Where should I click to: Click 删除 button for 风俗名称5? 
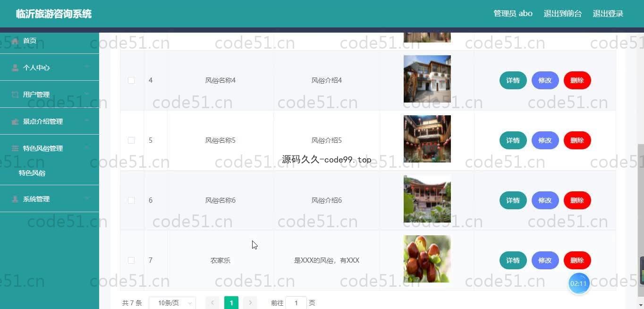click(x=577, y=140)
